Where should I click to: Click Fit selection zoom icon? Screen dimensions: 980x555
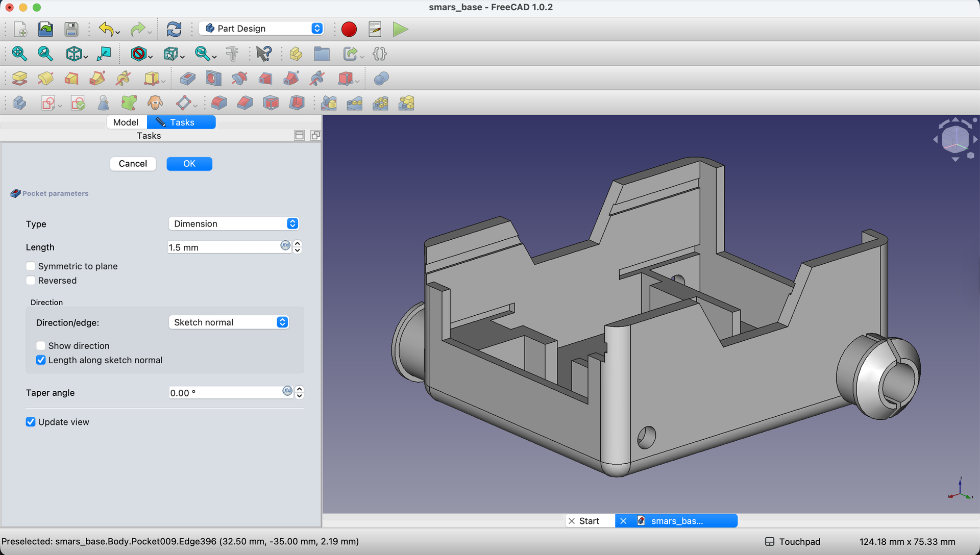45,54
